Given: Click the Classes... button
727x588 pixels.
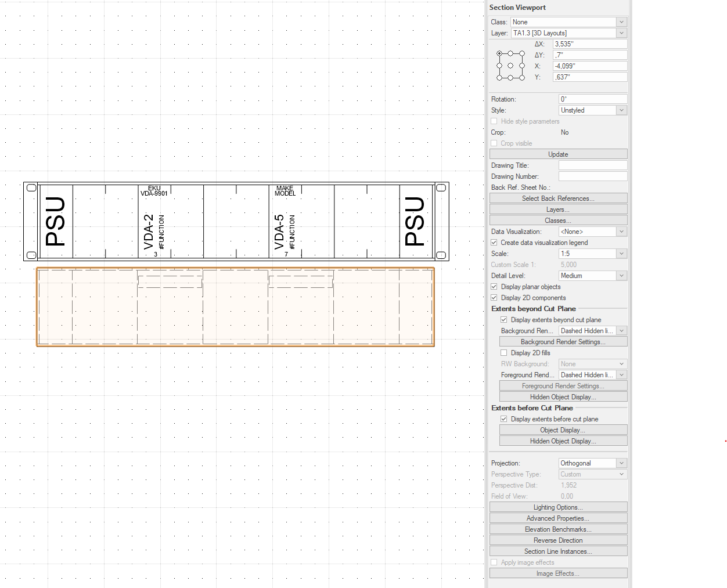Looking at the screenshot, I should tap(558, 221).
